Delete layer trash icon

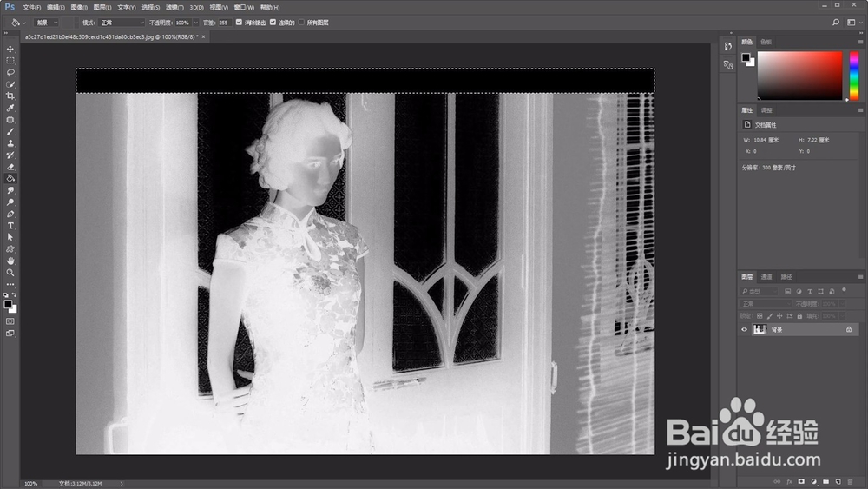point(851,482)
